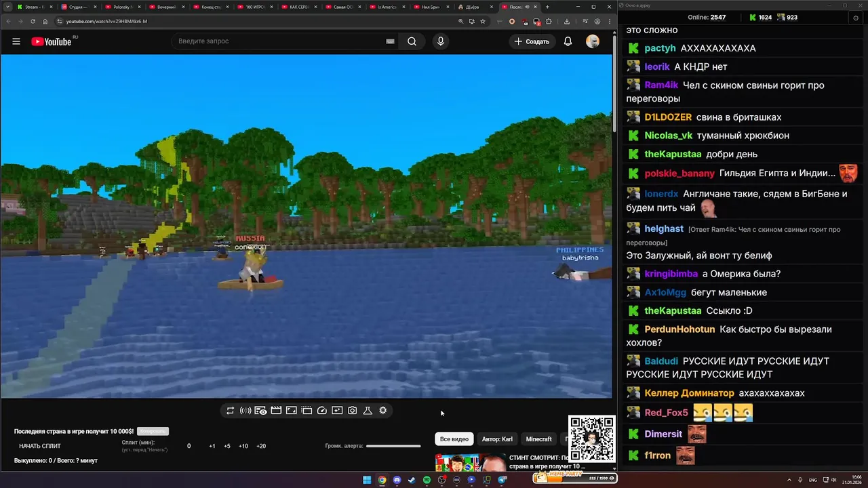Start voice search with the microphone icon
The image size is (868, 488).
click(x=441, y=41)
